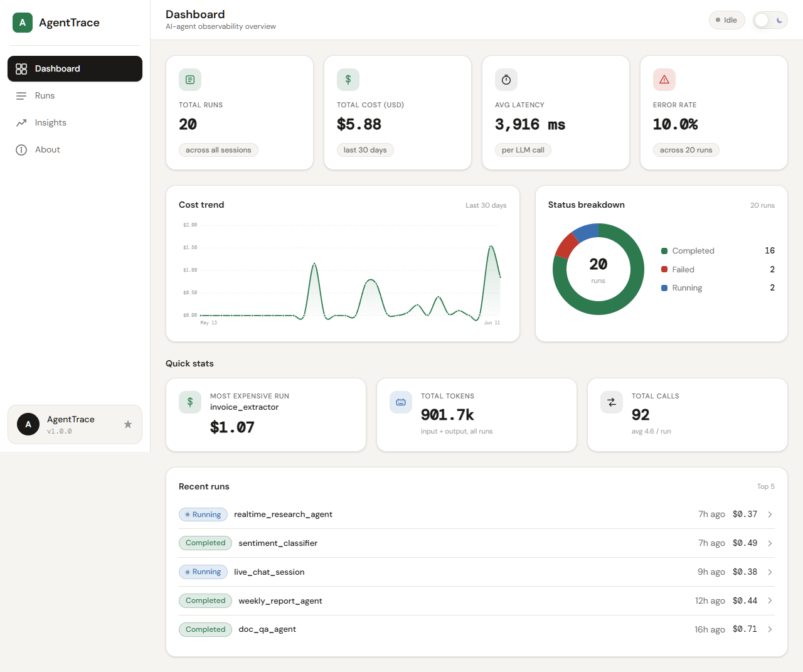Click the '12h ago' timestamp
The width and height of the screenshot is (803, 672).
[x=710, y=601]
